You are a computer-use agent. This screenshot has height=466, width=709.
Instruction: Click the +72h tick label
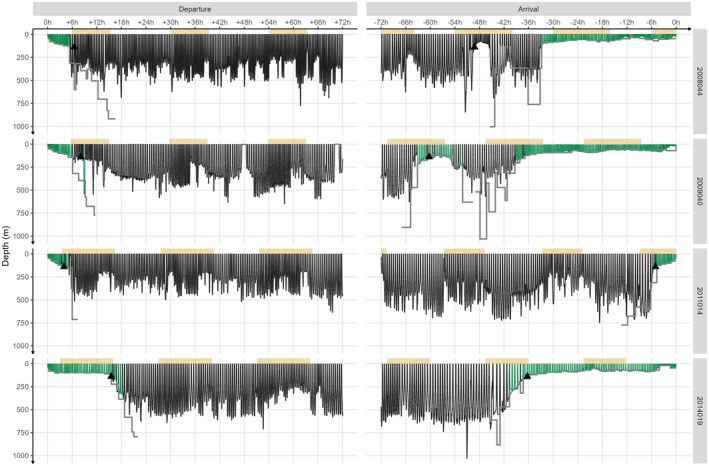[343, 22]
